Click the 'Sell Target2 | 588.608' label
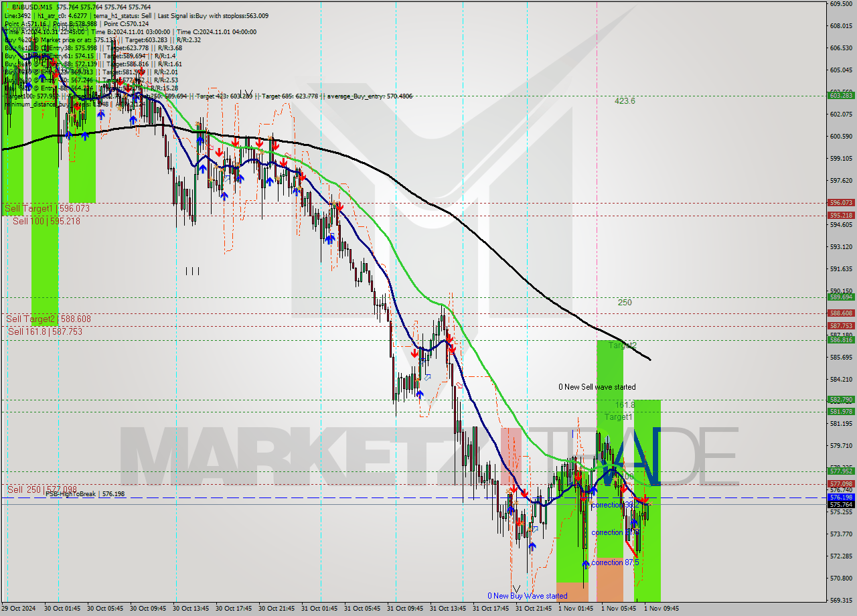 [48, 319]
